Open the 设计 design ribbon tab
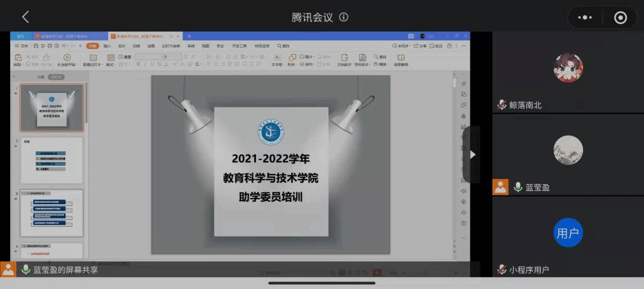The width and height of the screenshot is (644, 289). tap(122, 46)
